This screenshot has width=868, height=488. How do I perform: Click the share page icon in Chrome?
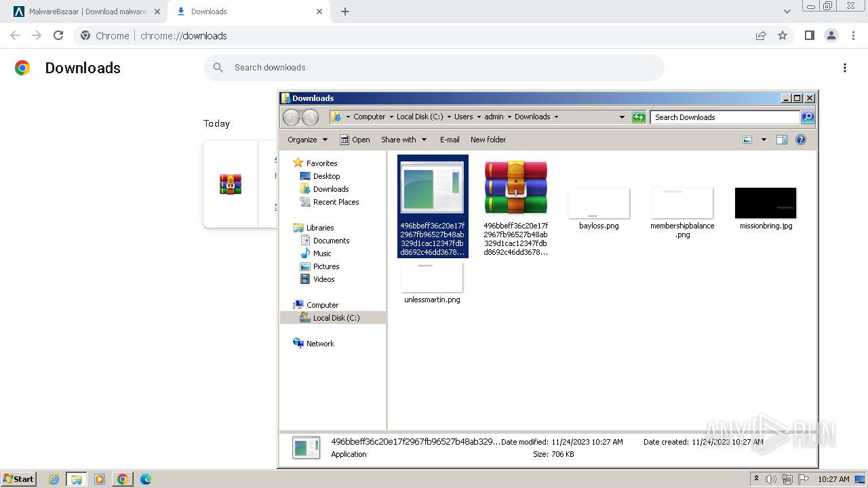click(x=761, y=35)
